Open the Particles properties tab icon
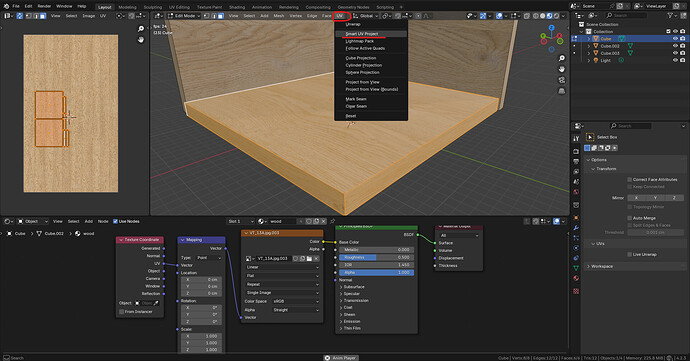 576,238
